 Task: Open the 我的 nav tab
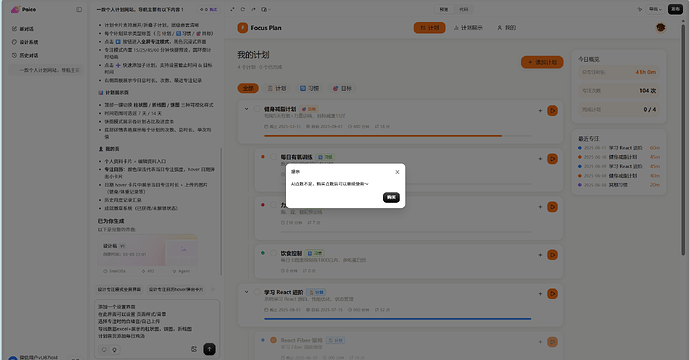point(506,28)
